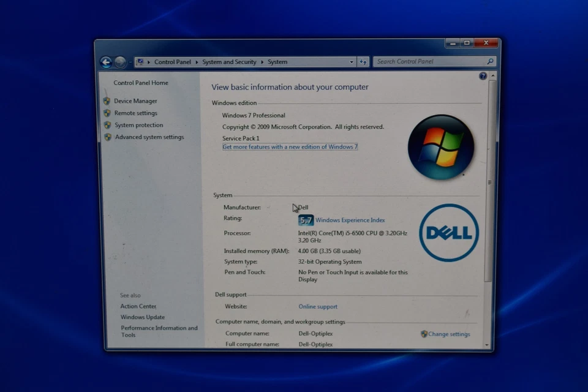Click the Dell logo

pos(448,233)
